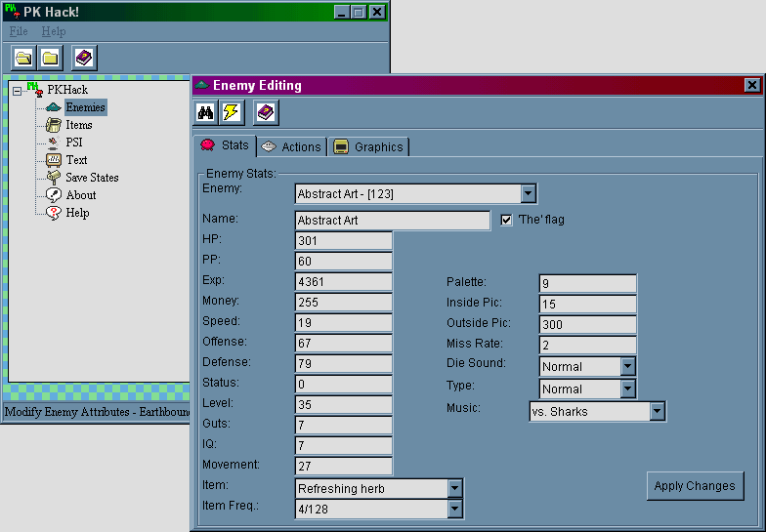Click the About speech bubble icon
This screenshot has width=766, height=532.
53,195
